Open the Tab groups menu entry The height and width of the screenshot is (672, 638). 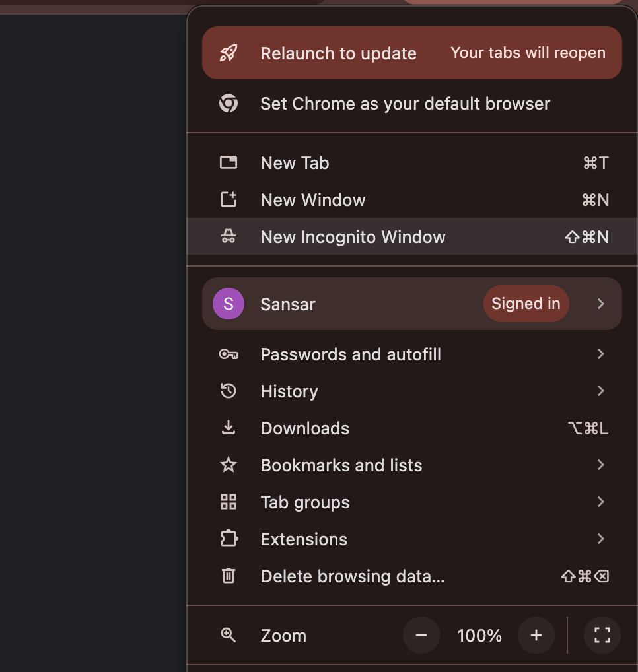click(305, 502)
